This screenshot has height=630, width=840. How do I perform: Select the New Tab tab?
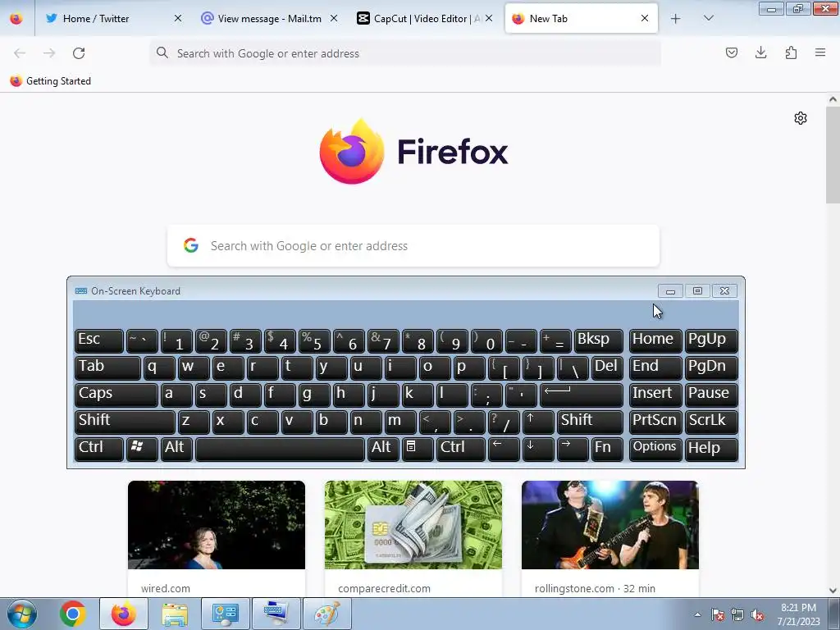[x=582, y=19]
